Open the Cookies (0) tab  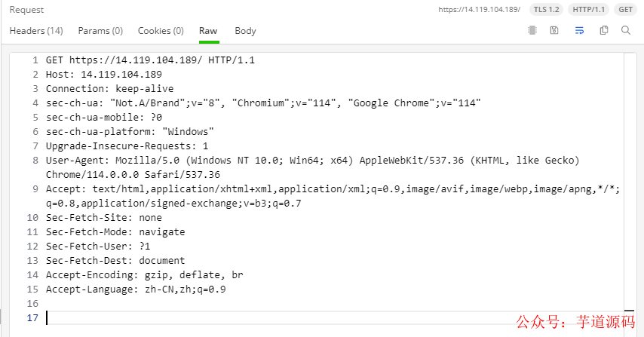click(x=161, y=31)
